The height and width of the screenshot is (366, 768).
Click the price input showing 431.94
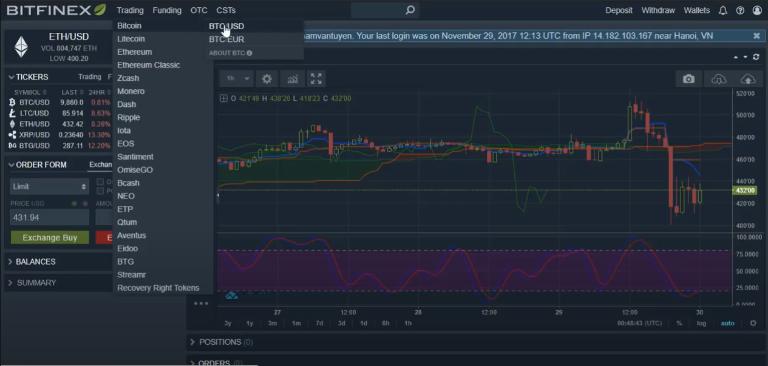[x=49, y=217]
